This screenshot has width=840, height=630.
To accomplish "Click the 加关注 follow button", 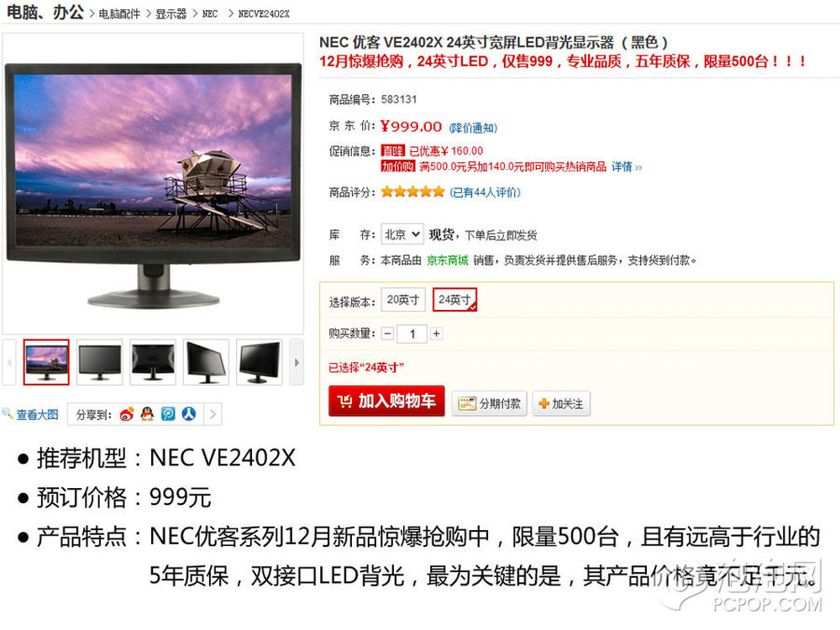I will [561, 403].
